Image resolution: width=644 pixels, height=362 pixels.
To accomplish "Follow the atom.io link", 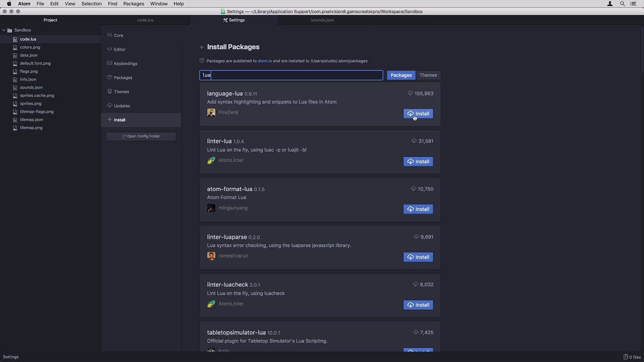I will pos(265,61).
